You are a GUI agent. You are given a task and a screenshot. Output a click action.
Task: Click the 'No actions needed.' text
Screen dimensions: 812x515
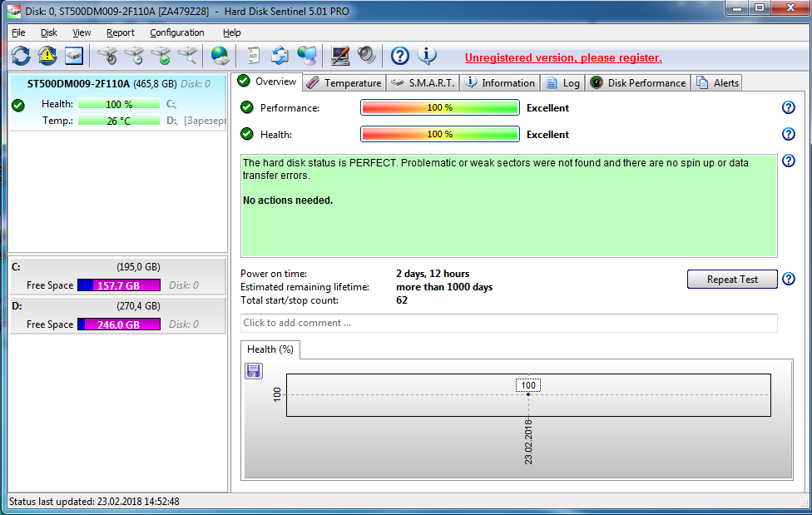coord(288,201)
